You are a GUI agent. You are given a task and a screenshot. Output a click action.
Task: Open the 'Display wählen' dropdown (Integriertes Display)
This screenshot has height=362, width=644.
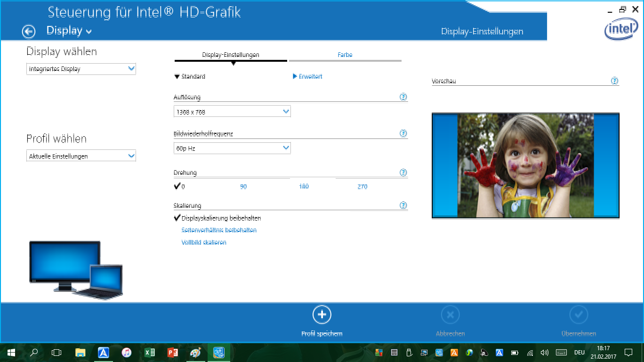(81, 69)
